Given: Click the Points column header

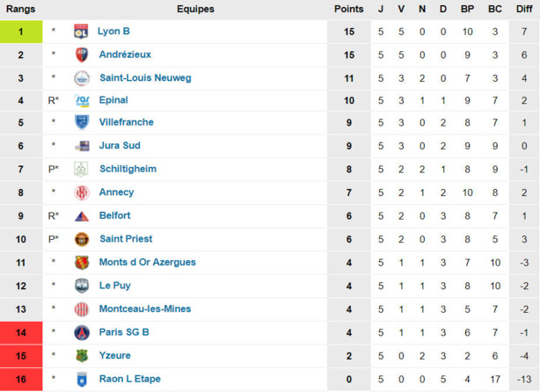Looking at the screenshot, I should [x=348, y=9].
